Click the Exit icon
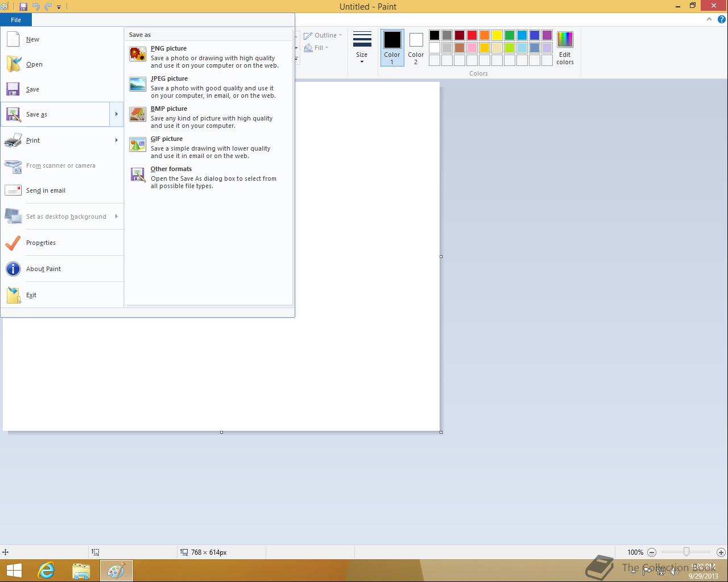Screen dimensions: 728x582 coord(13,295)
